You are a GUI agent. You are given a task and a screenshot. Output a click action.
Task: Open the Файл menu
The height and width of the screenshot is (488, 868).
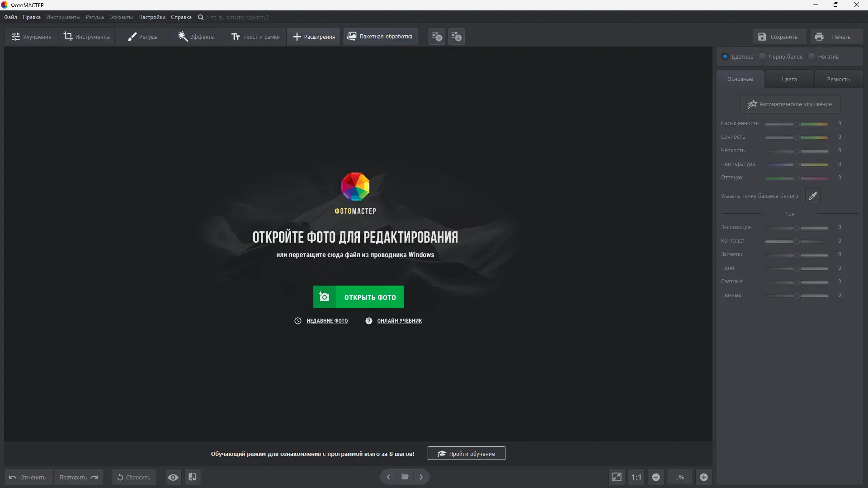tap(10, 17)
